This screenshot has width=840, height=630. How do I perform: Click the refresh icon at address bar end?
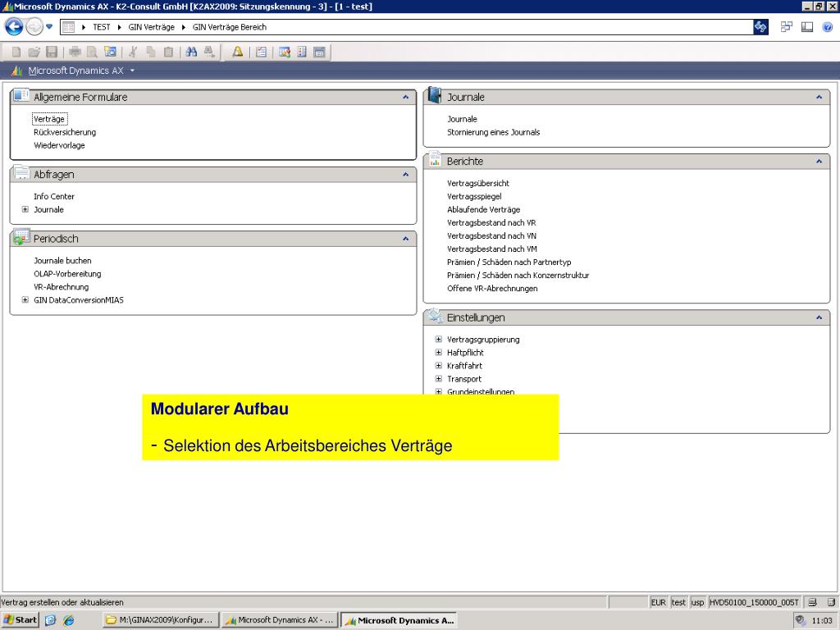click(760, 27)
